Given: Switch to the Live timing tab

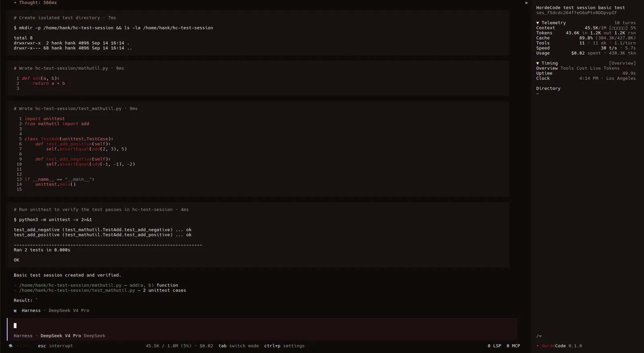Looking at the screenshot, I should point(595,68).
